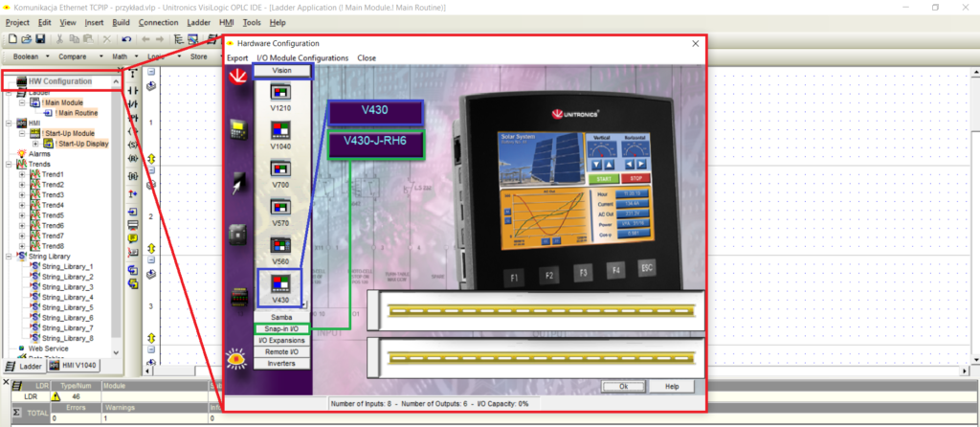This screenshot has width=980, height=427.
Task: Select the Remote I/O category button
Action: [x=282, y=352]
